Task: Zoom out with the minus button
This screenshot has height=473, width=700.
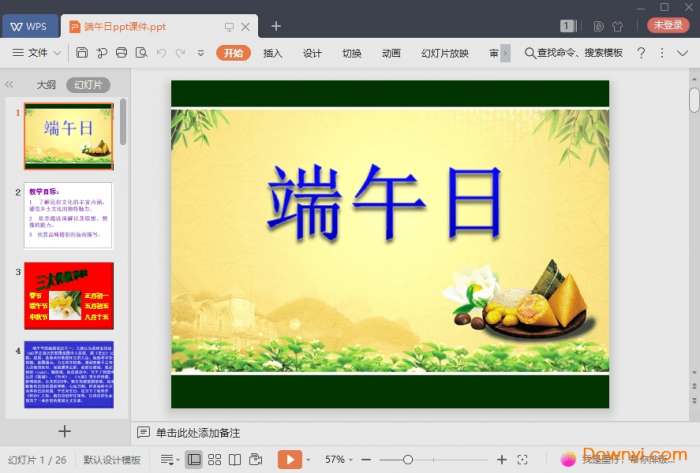Action: pos(366,459)
